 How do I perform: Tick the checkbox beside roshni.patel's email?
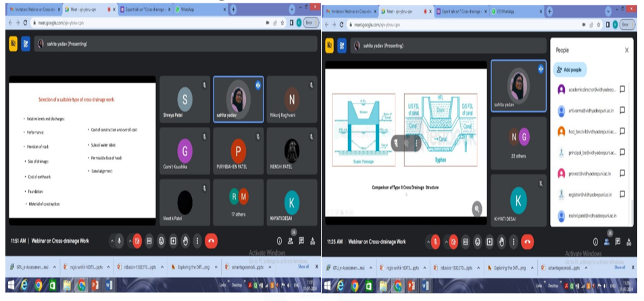[622, 215]
